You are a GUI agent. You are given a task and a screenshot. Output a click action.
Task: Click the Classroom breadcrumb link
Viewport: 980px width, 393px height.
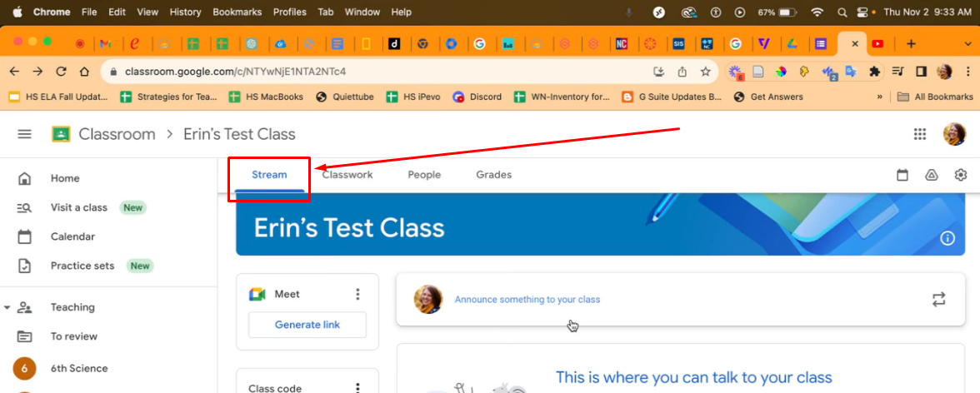[x=117, y=134]
